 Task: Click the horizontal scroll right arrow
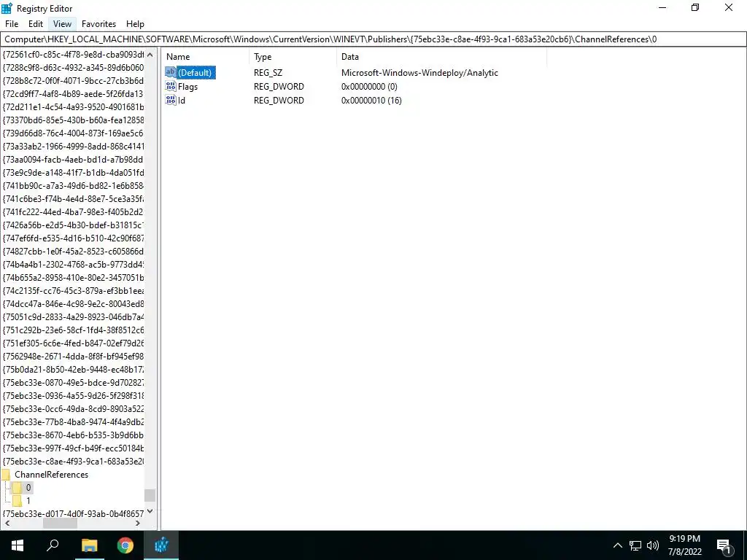(x=138, y=523)
